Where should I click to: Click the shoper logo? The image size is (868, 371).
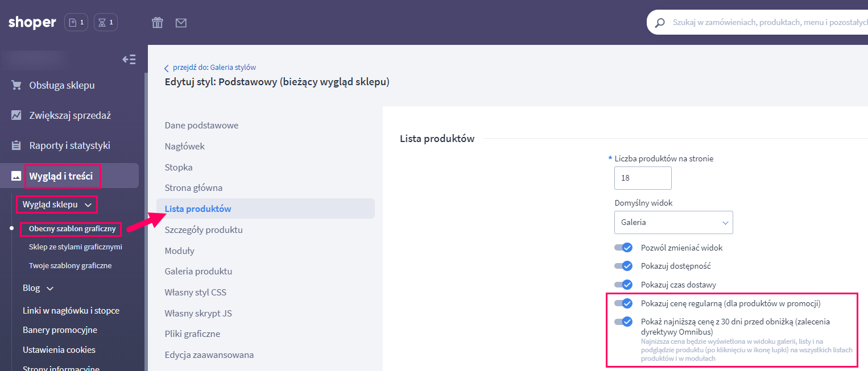click(x=32, y=23)
